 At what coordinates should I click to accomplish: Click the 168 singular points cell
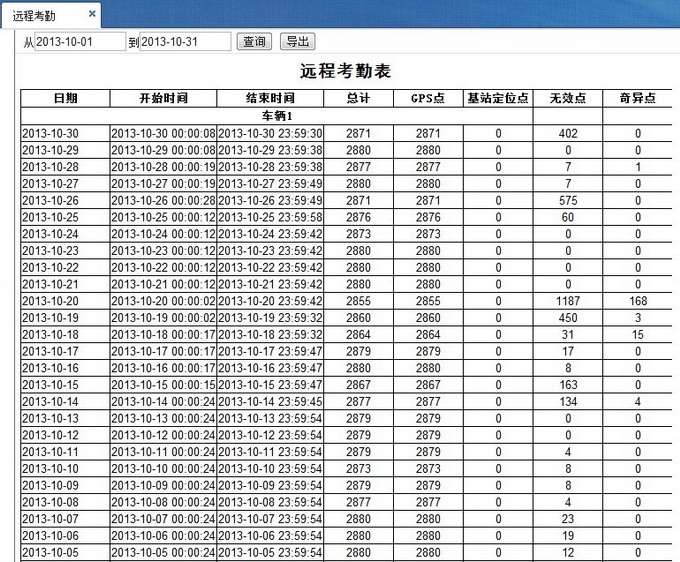click(x=637, y=301)
